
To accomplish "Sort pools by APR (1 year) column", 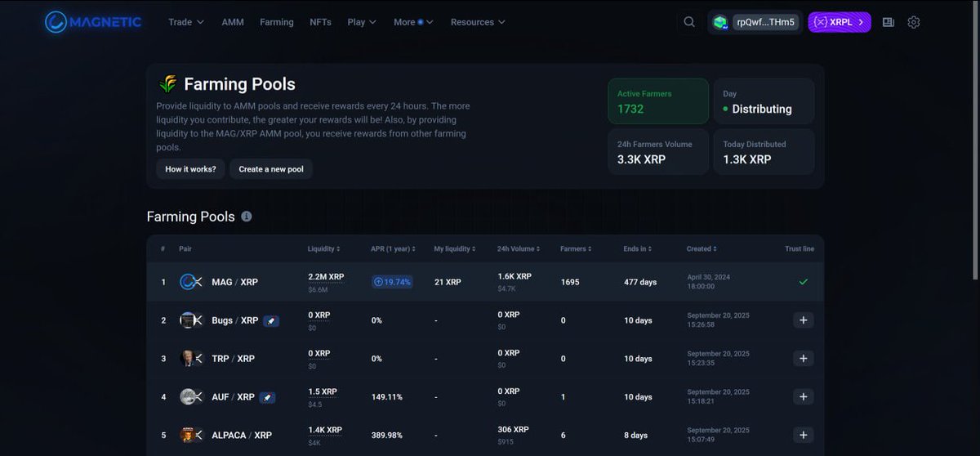I will pyautogui.click(x=393, y=248).
